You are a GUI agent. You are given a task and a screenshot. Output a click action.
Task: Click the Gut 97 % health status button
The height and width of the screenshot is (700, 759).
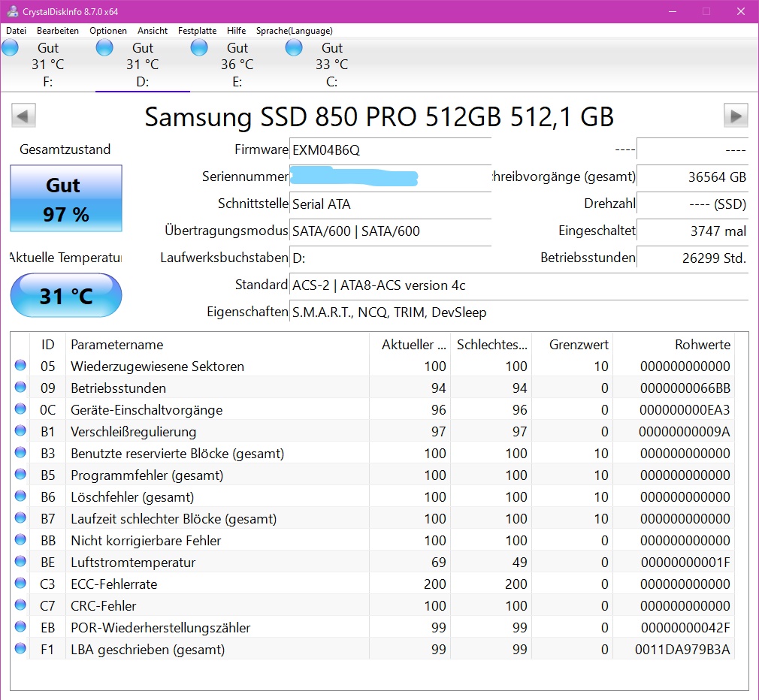(66, 198)
